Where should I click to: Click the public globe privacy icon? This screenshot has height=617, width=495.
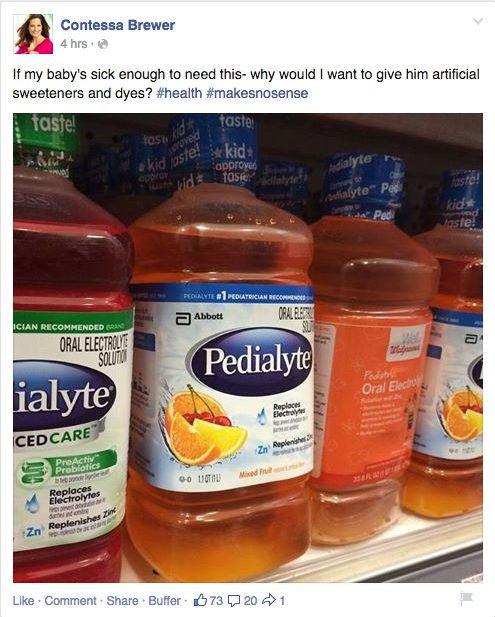103,44
